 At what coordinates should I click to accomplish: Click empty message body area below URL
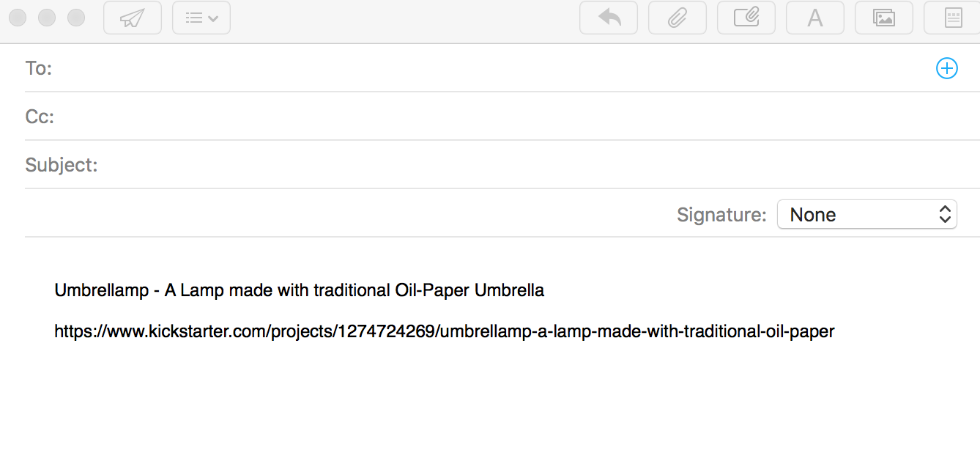[x=490, y=400]
